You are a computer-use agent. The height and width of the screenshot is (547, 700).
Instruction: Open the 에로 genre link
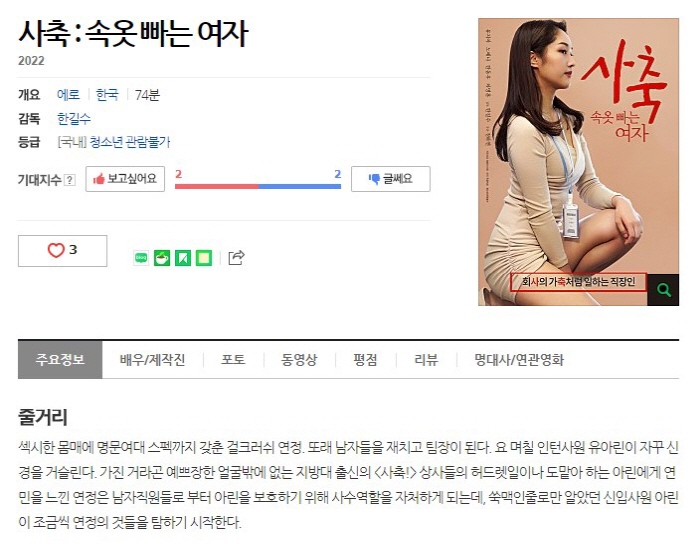(68, 95)
